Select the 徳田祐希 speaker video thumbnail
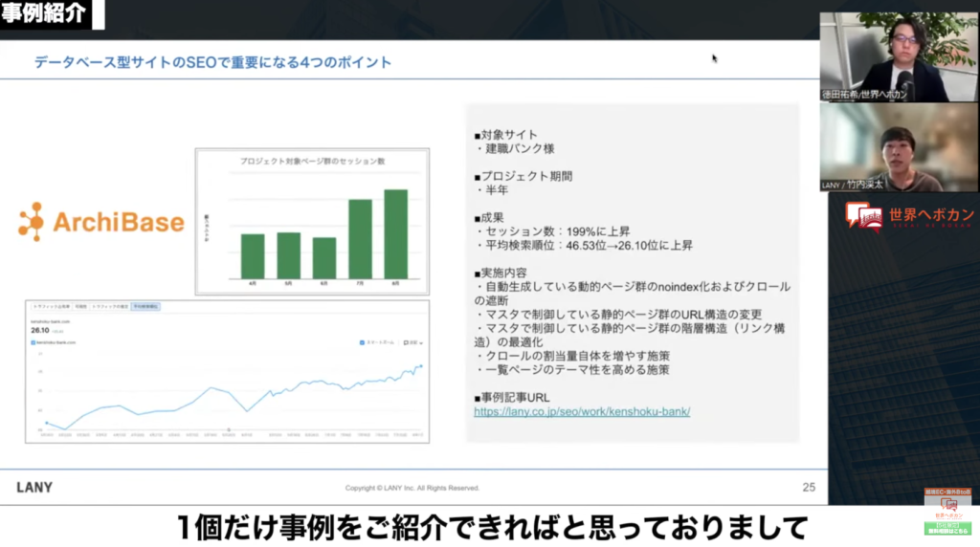The height and width of the screenshot is (547, 980). click(x=898, y=56)
